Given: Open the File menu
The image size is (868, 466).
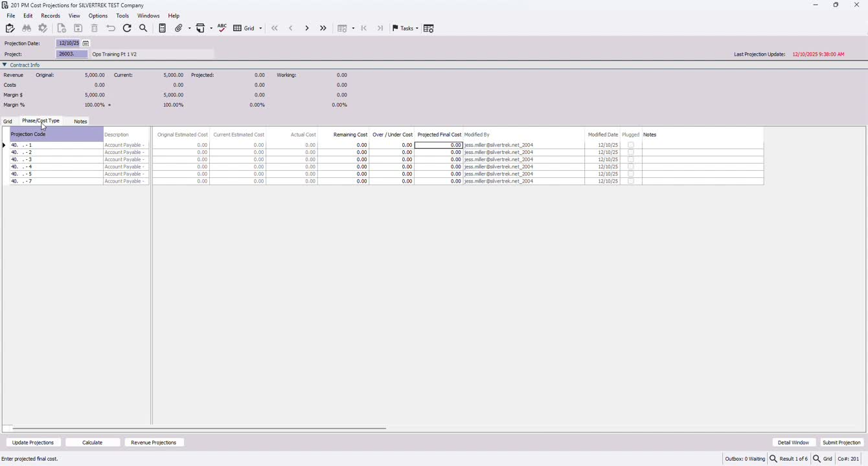Looking at the screenshot, I should click(x=11, y=16).
